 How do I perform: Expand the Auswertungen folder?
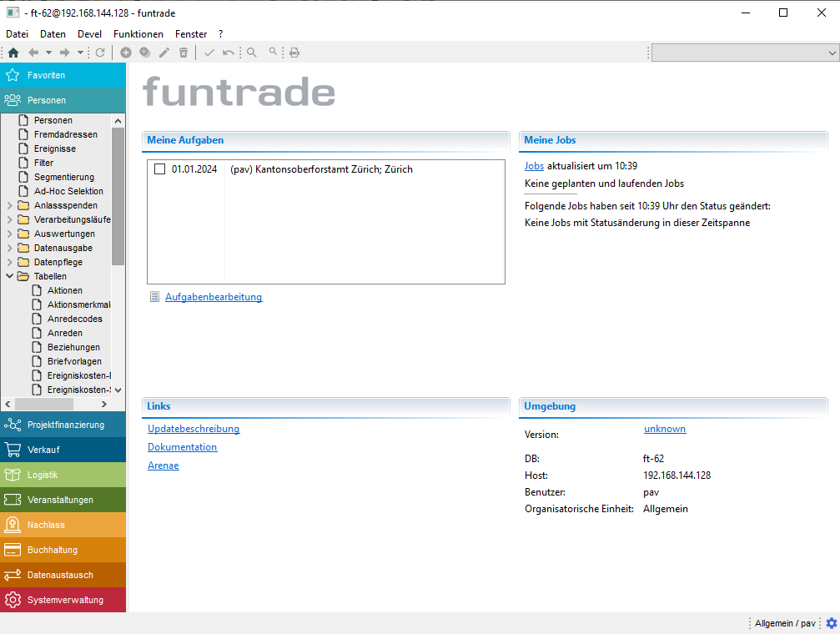click(x=9, y=234)
